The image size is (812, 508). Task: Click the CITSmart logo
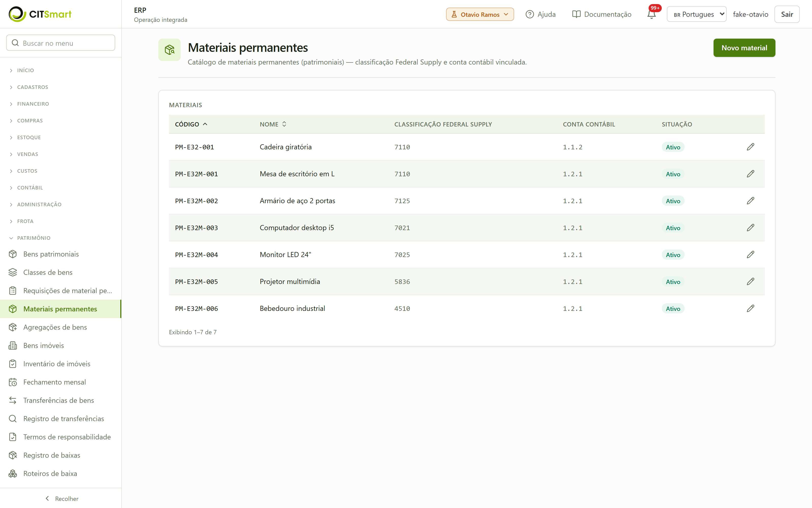40,14
